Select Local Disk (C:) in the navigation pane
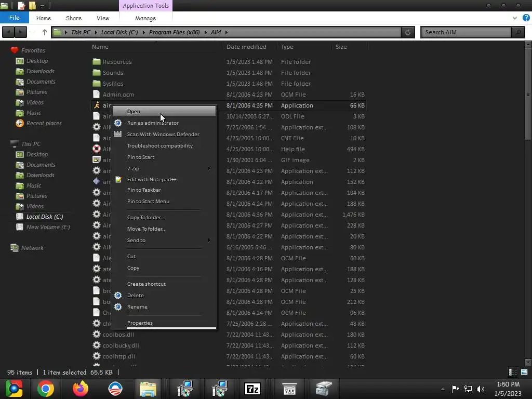The width and height of the screenshot is (532, 399). click(45, 217)
